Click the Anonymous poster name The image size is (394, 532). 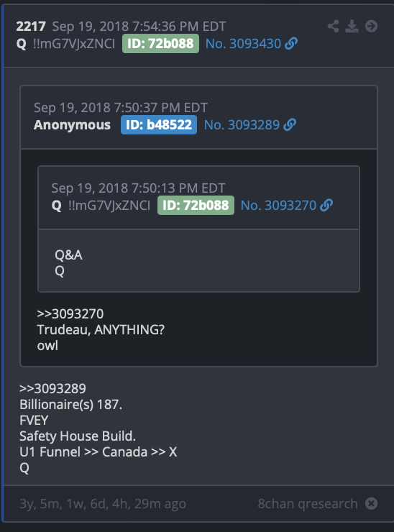pos(72,125)
